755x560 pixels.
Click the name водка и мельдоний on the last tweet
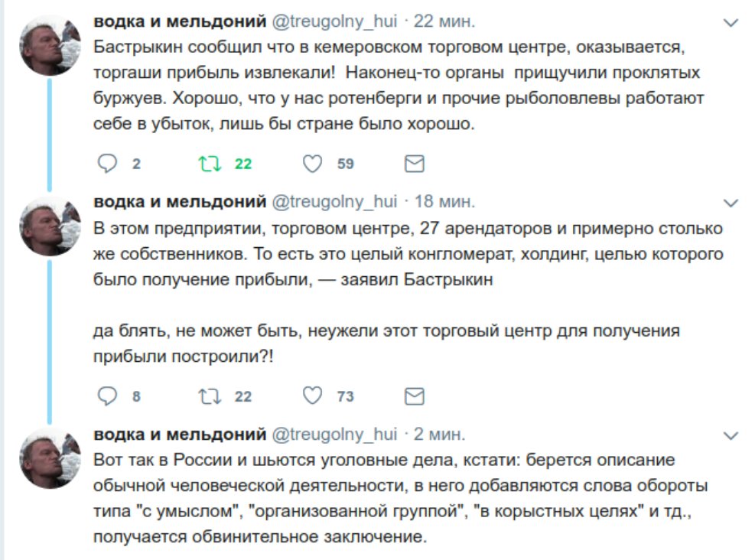pyautogui.click(x=180, y=434)
